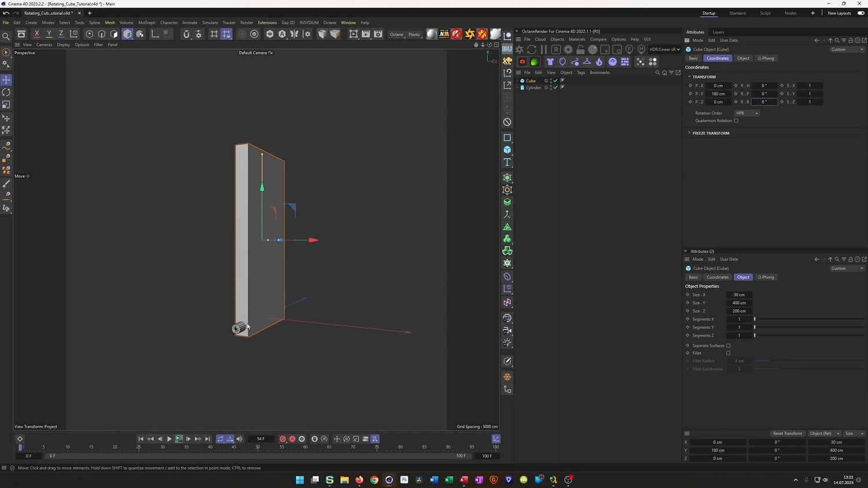Screen dimensions: 868x488
Task: Open the Rotation Order HPB dropdown
Action: pos(747,113)
